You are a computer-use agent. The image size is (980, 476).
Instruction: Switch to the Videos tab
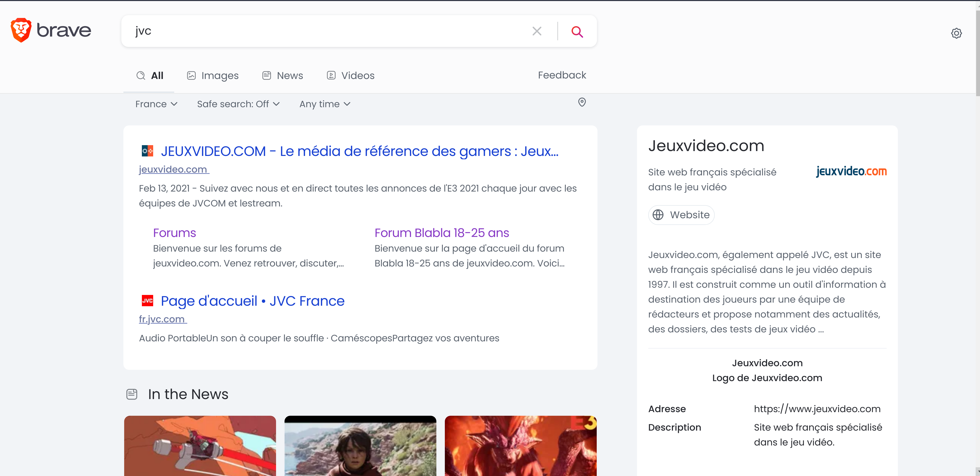point(350,76)
